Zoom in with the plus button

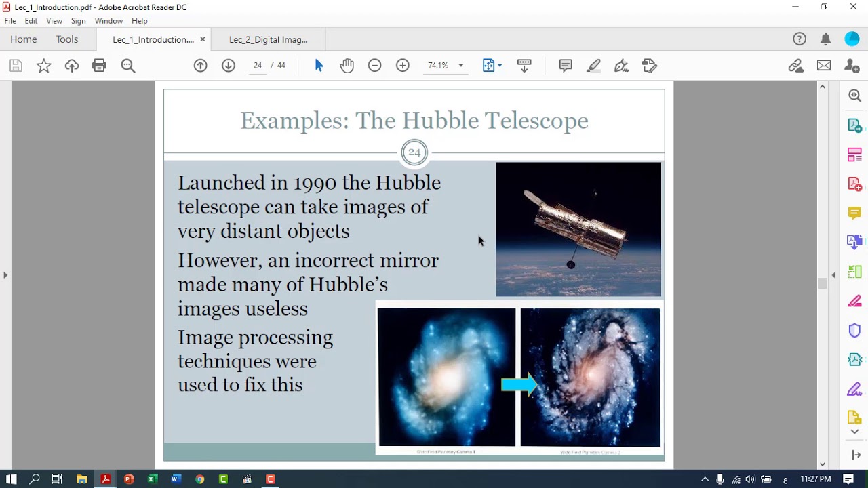403,66
